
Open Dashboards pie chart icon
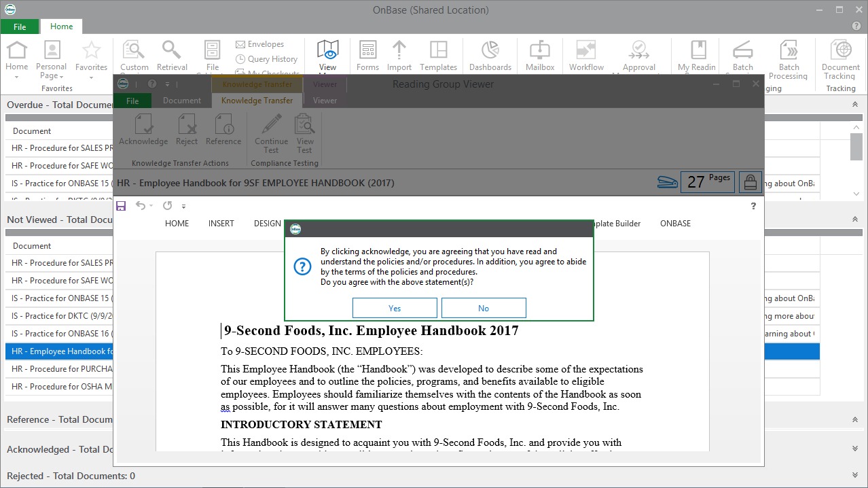(x=490, y=55)
